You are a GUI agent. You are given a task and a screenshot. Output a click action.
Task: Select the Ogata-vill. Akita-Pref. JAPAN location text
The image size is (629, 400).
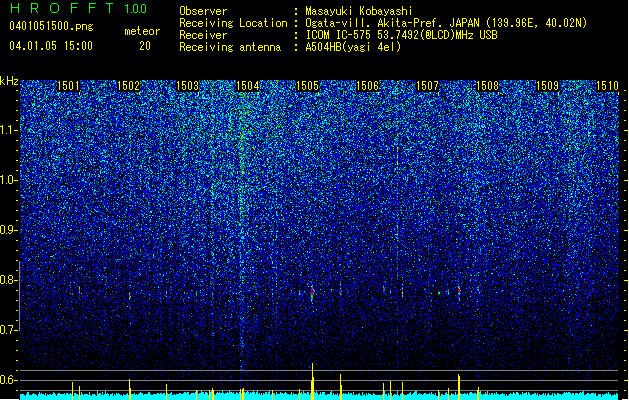coord(446,23)
